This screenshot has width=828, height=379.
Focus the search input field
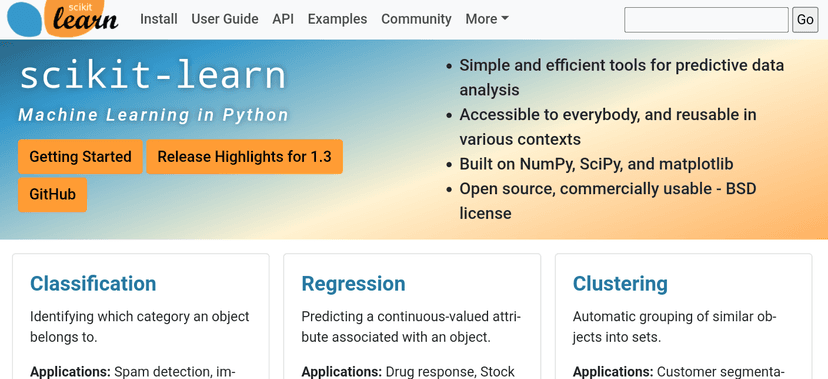tap(706, 20)
